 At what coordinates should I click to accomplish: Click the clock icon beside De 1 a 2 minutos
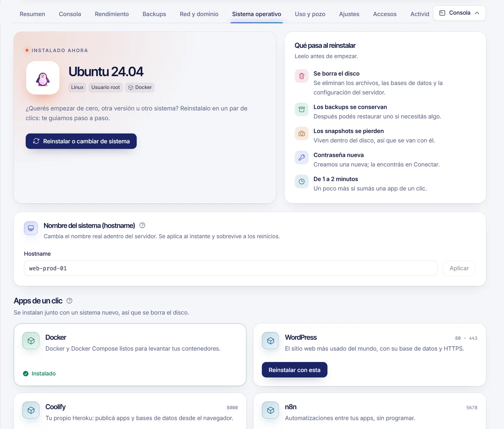[301, 181]
